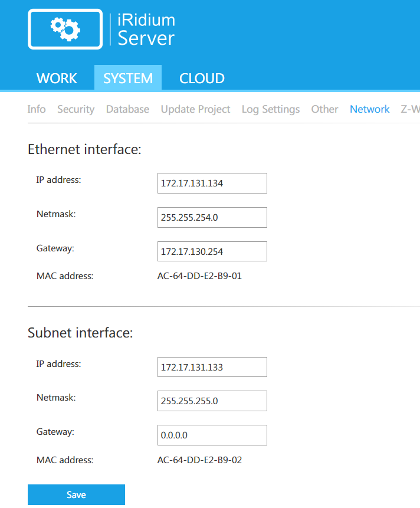
Task: Focus the Subnet Gateway input
Action: 212,435
